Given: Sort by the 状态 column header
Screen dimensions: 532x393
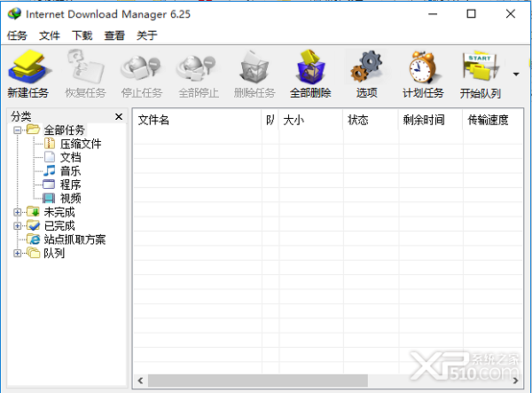Looking at the screenshot, I should point(371,120).
